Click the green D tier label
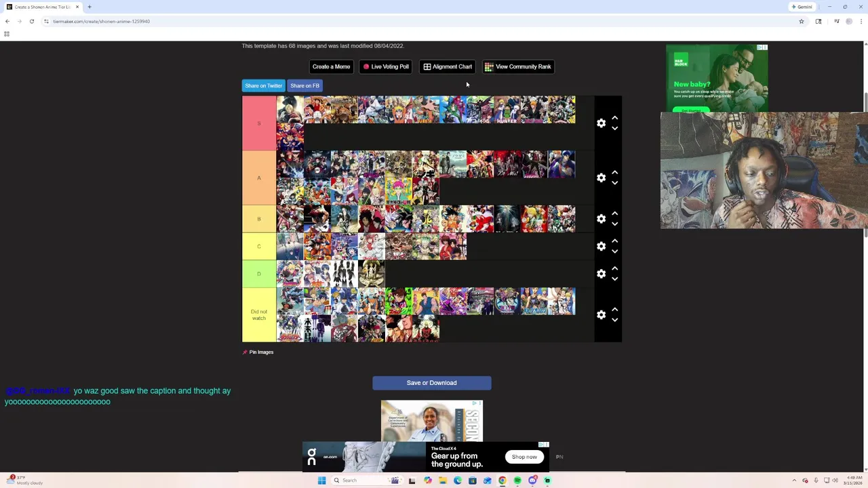This screenshot has height=488, width=868. 259,274
